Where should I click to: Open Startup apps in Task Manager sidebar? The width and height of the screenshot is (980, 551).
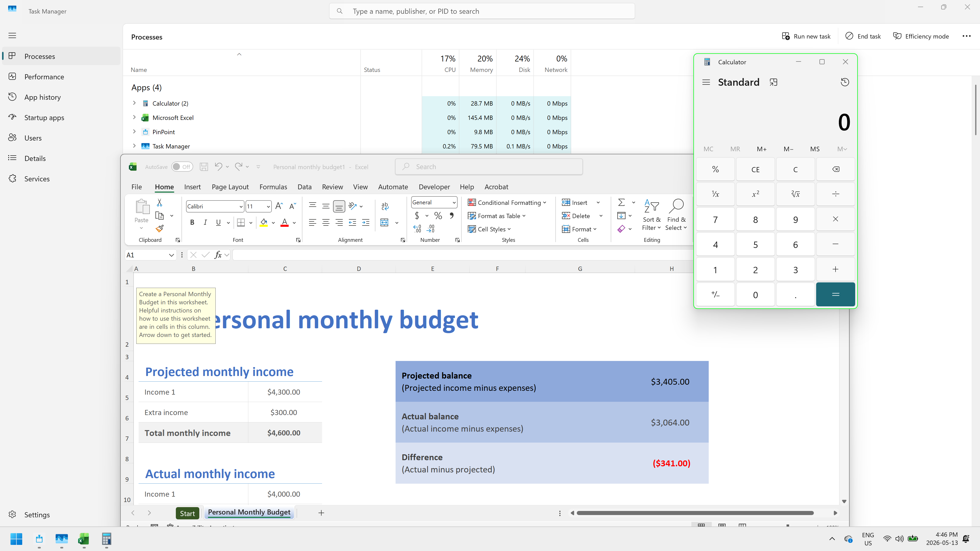[x=61, y=118]
